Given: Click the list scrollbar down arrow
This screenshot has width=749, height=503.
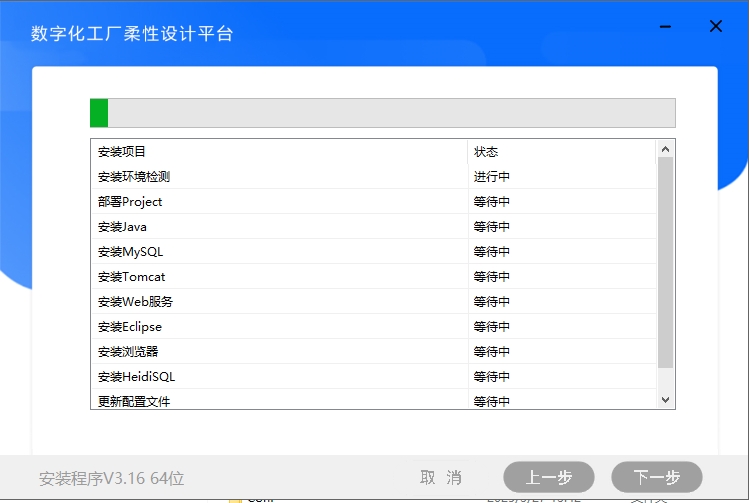Looking at the screenshot, I should (x=665, y=400).
